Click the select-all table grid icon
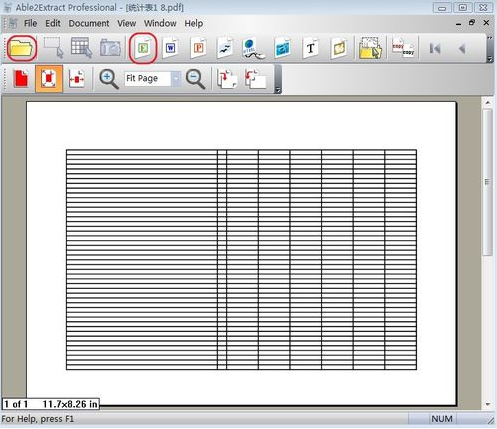 (x=81, y=48)
